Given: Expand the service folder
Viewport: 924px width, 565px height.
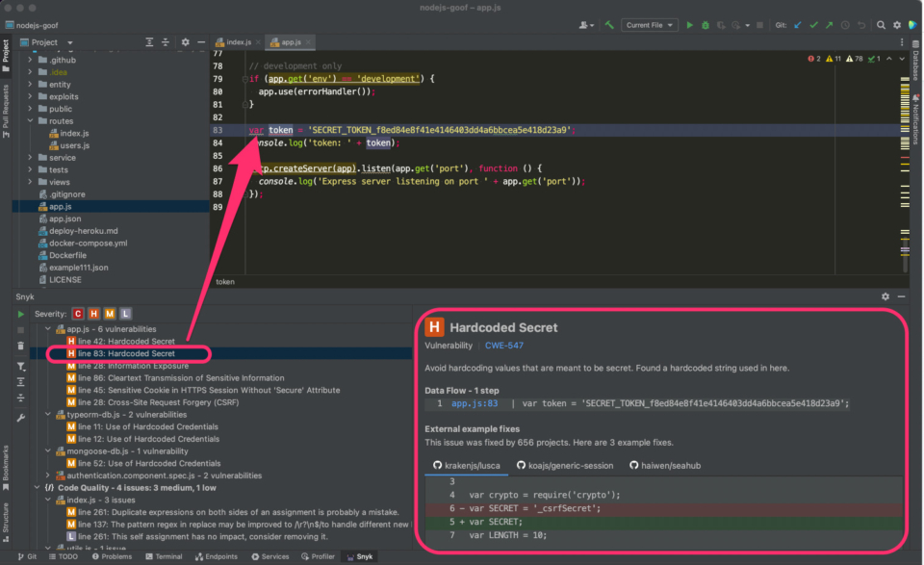Looking at the screenshot, I should (30, 157).
